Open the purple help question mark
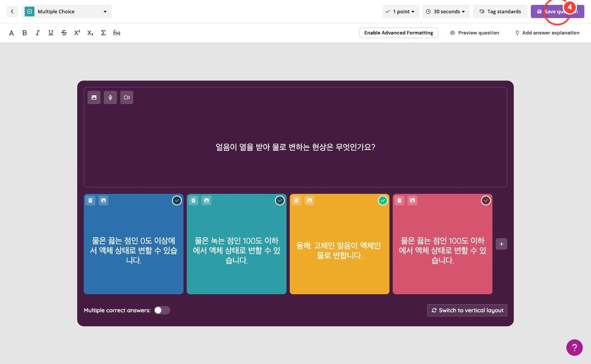The width and height of the screenshot is (591, 364). [x=574, y=347]
